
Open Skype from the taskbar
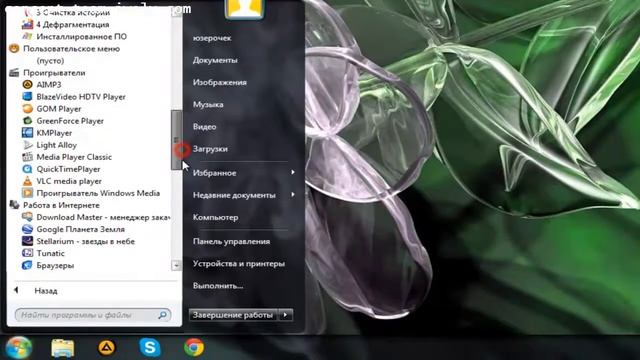click(x=150, y=347)
